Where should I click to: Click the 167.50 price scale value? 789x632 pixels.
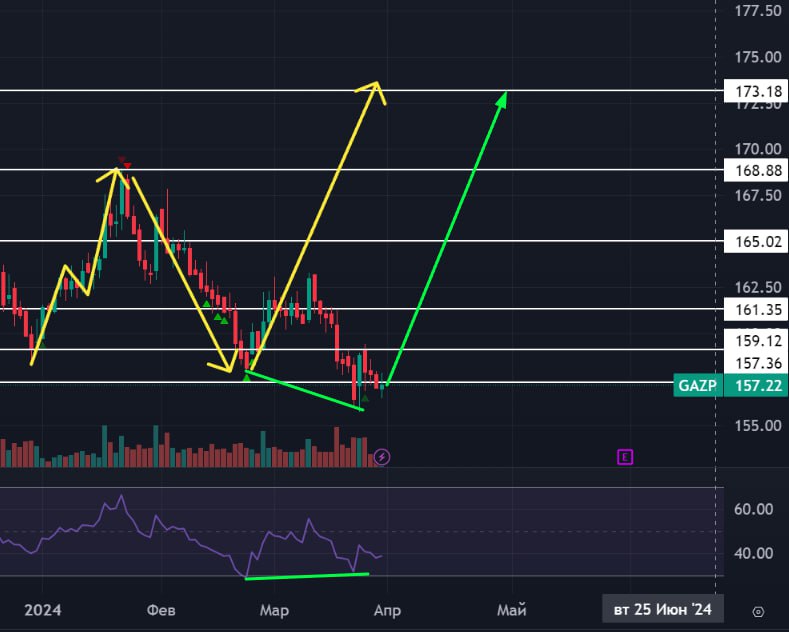click(x=758, y=195)
